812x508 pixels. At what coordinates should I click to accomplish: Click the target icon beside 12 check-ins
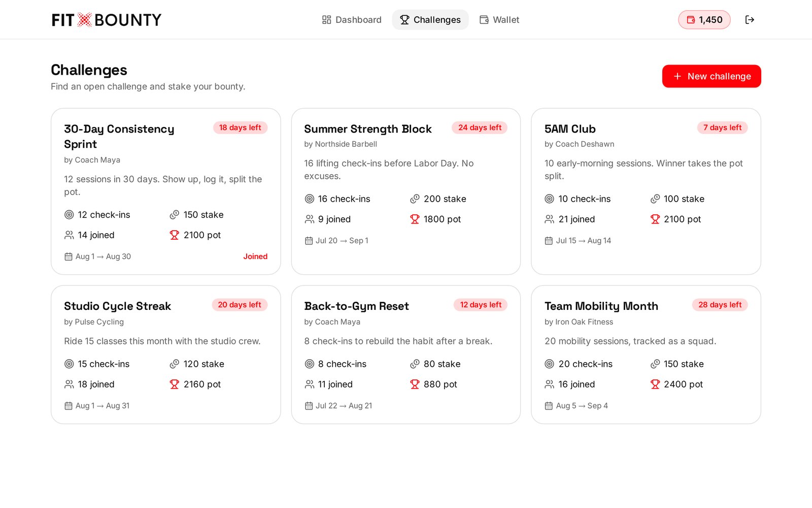[x=69, y=215]
